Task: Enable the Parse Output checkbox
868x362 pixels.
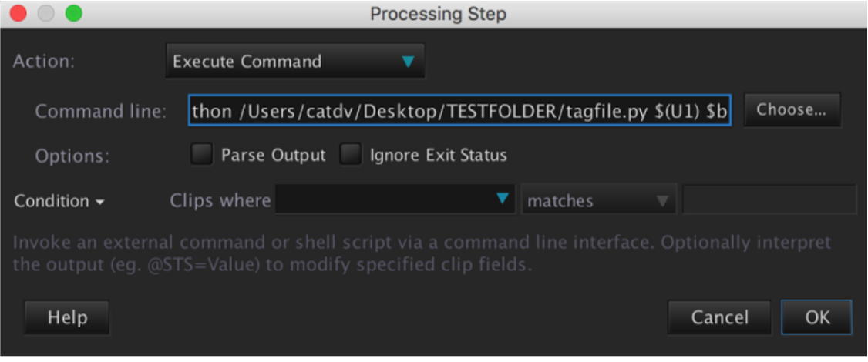Action: 203,155
